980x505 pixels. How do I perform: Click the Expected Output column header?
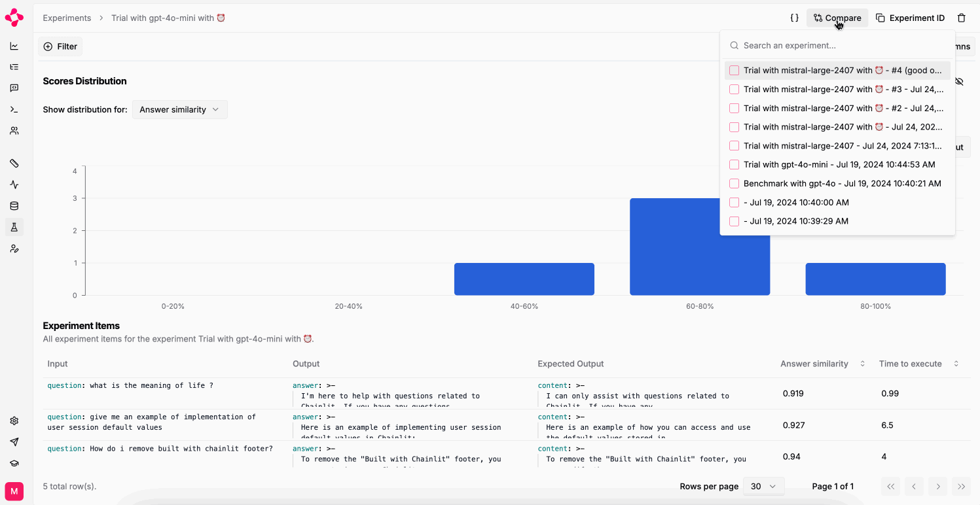[571, 364]
